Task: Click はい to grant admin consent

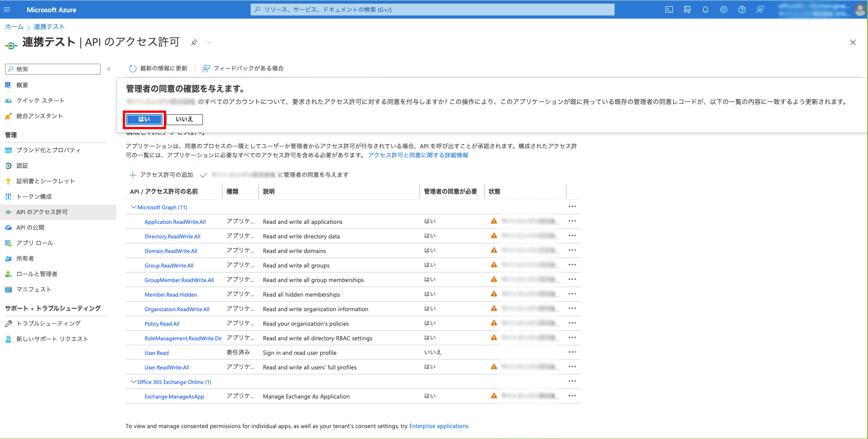Action: (144, 119)
